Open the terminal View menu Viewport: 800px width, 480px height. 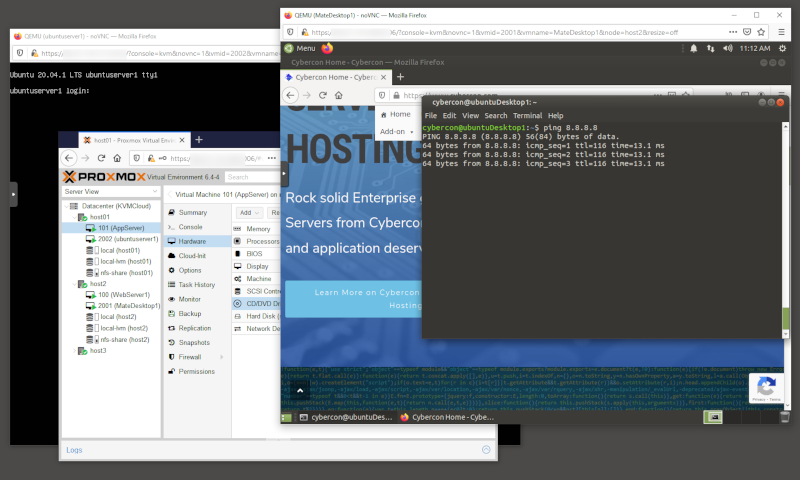pyautogui.click(x=470, y=116)
